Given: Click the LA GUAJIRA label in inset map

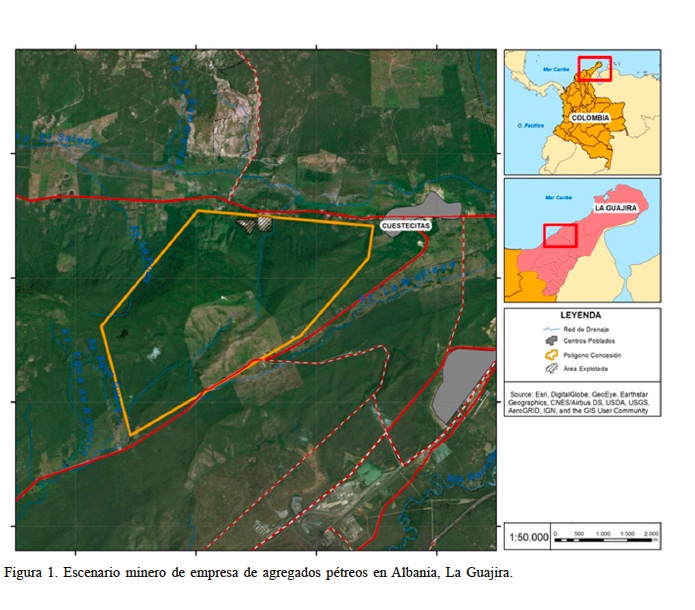Looking at the screenshot, I should tap(615, 209).
